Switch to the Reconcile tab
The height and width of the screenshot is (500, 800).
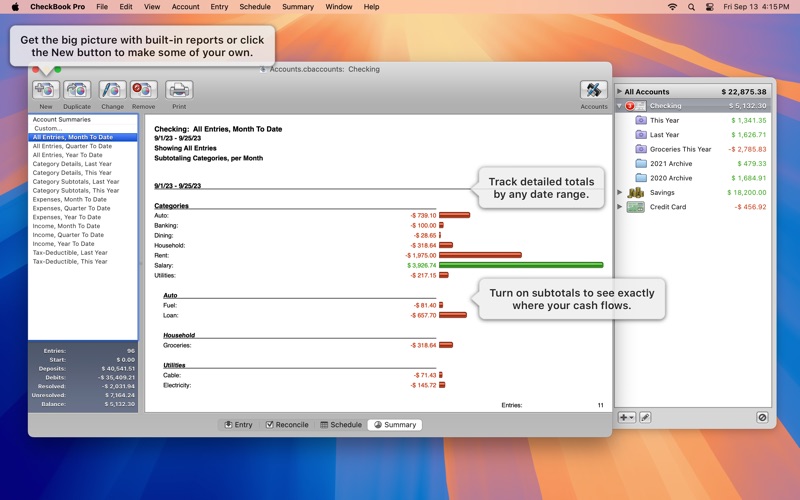287,424
